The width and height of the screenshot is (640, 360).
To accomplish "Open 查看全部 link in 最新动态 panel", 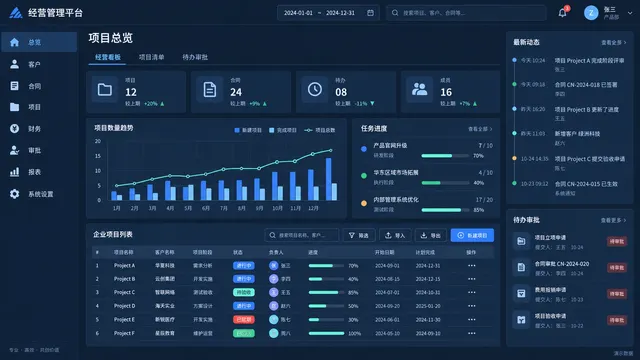I will [x=613, y=42].
